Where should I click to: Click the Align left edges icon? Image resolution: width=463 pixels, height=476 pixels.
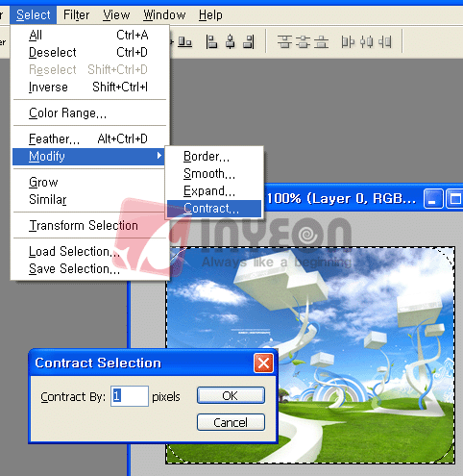tap(211, 41)
